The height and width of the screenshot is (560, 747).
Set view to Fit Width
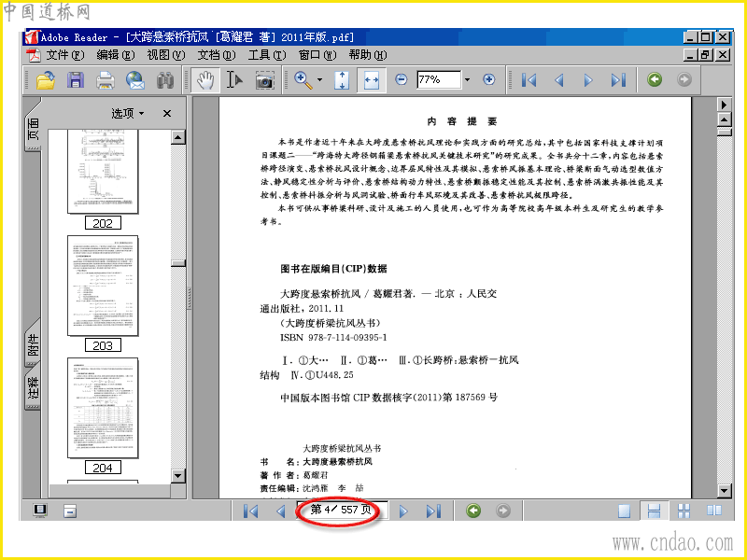pyautogui.click(x=371, y=80)
